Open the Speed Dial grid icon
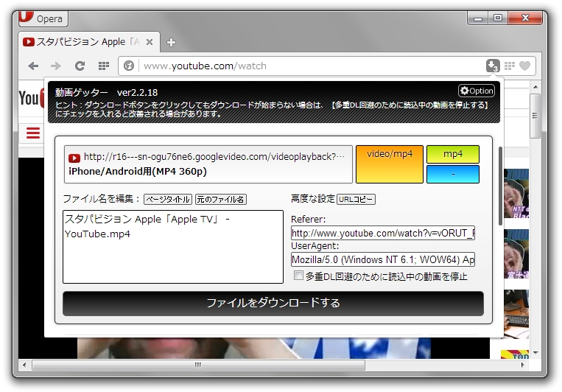 [104, 66]
